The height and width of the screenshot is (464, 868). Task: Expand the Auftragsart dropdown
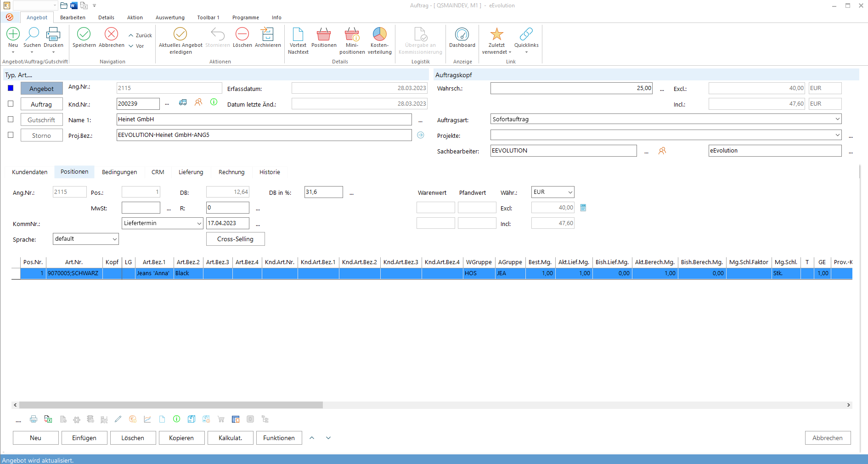coord(837,119)
